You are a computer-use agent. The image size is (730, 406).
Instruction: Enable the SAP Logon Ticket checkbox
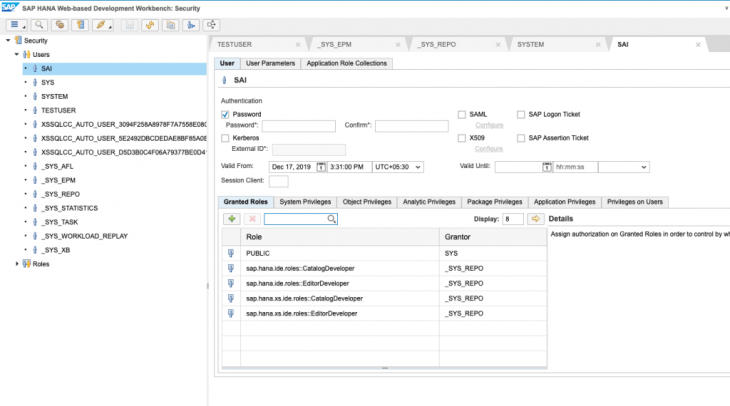521,115
